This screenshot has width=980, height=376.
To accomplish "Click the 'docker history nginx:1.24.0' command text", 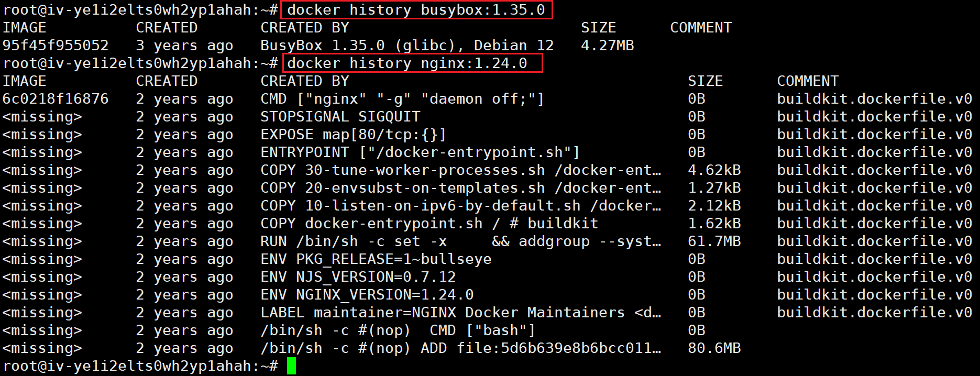I will tap(408, 63).
